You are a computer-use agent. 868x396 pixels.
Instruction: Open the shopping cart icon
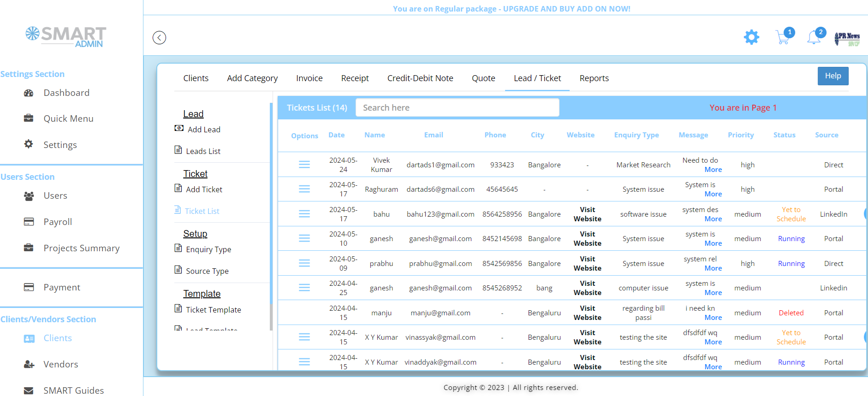click(783, 37)
